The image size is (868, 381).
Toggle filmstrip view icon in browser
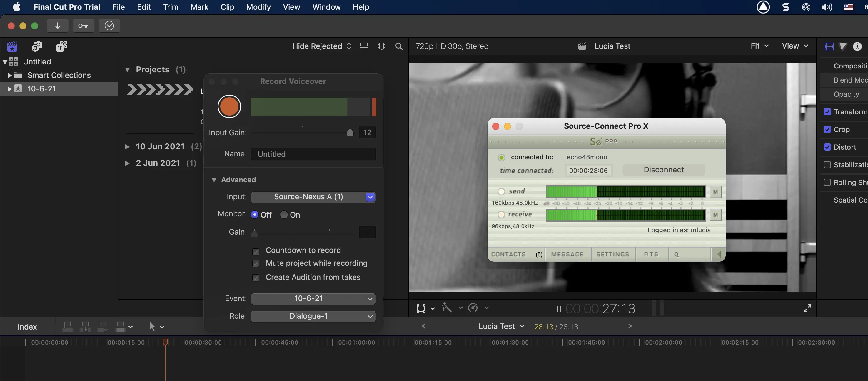click(381, 46)
